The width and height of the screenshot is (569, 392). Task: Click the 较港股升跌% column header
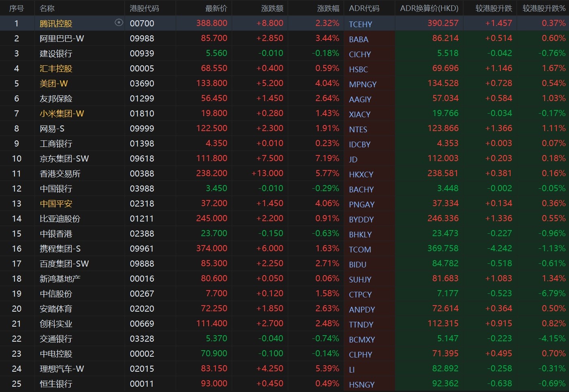[x=544, y=8]
